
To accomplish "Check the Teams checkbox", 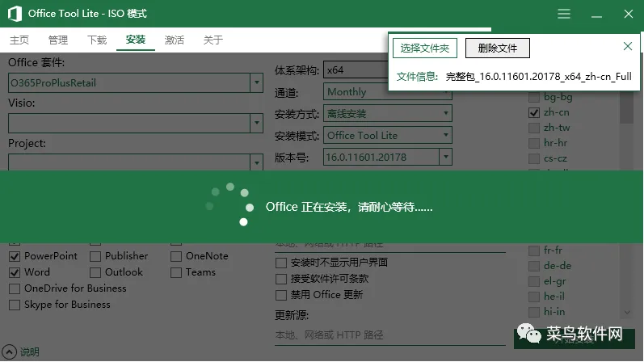I will (176, 272).
